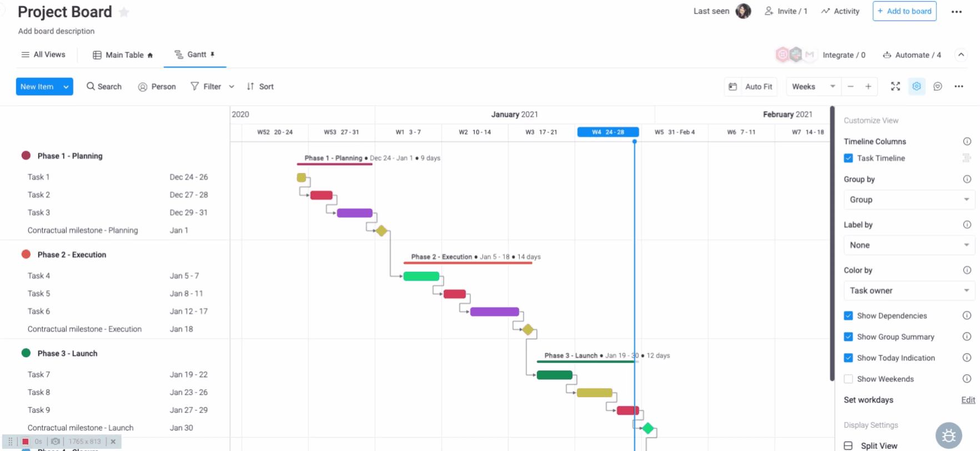Click Task 3 purple Gantt bar

coord(354,213)
